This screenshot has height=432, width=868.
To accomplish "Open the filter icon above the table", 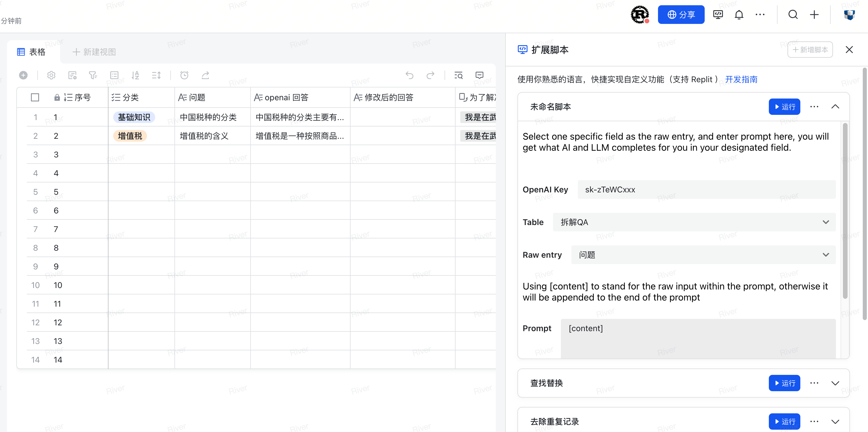I will (93, 75).
